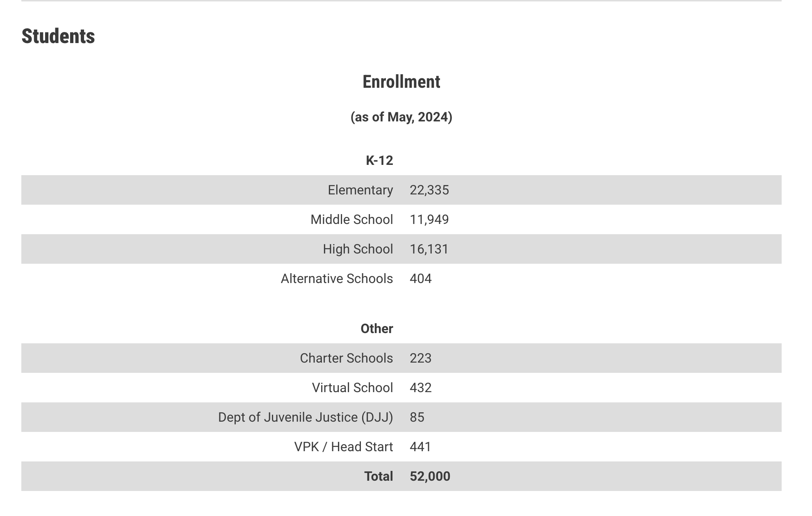Click the Enrollment table title
812x516 pixels.
[401, 82]
